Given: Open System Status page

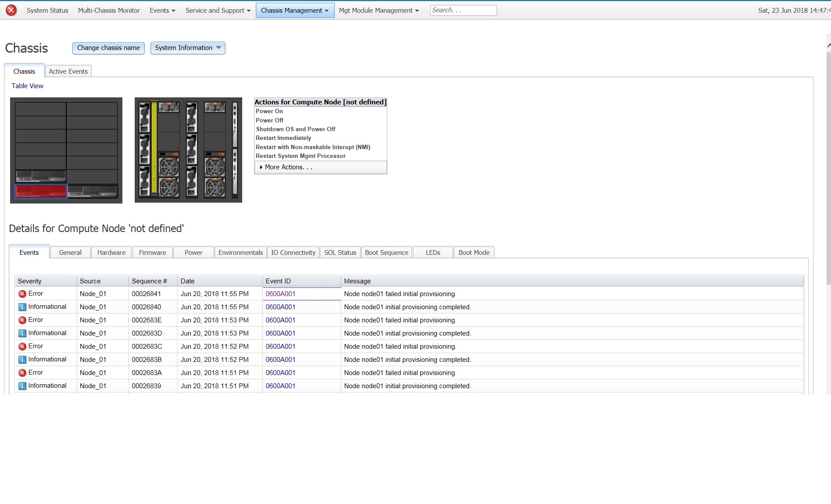Looking at the screenshot, I should pyautogui.click(x=47, y=10).
